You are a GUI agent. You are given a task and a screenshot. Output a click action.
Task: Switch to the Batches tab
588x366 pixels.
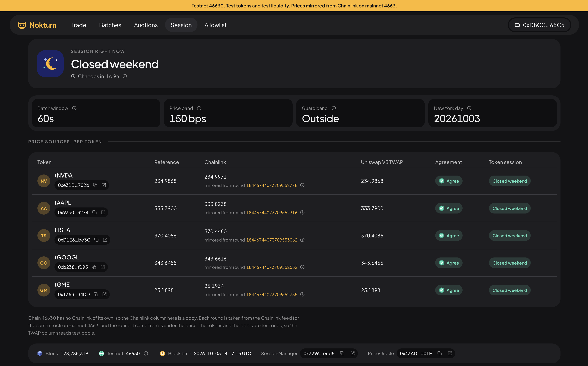click(110, 25)
